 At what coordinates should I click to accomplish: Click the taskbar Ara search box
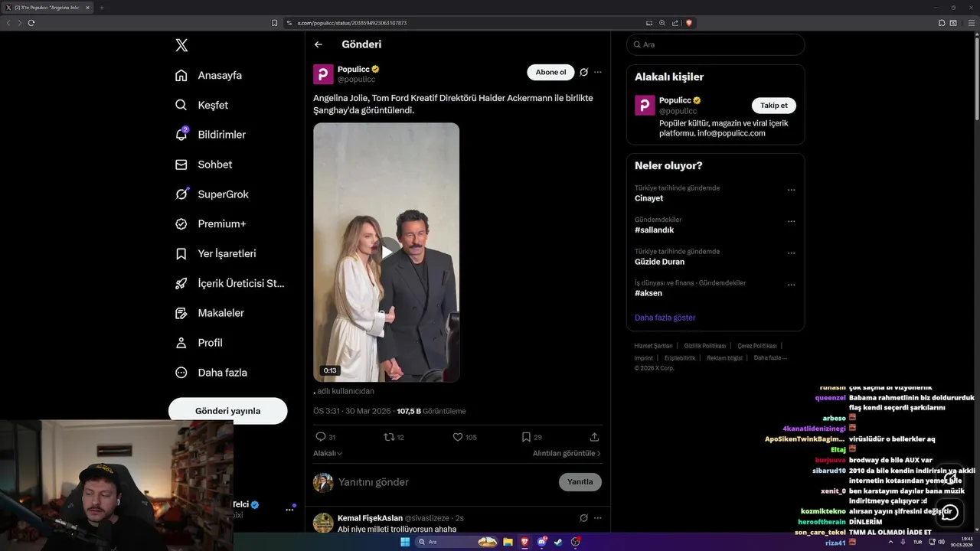(x=457, y=542)
